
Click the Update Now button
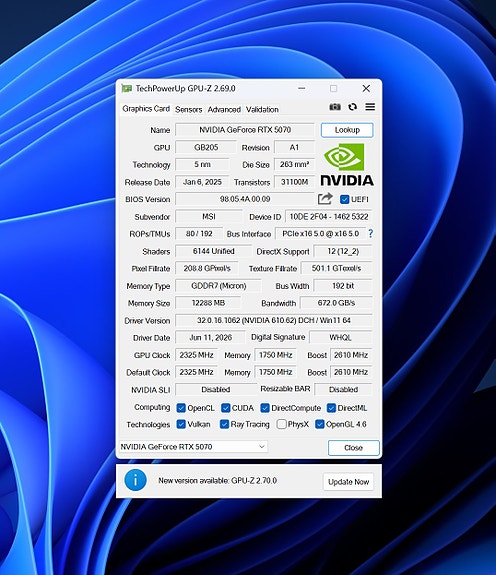tap(348, 481)
